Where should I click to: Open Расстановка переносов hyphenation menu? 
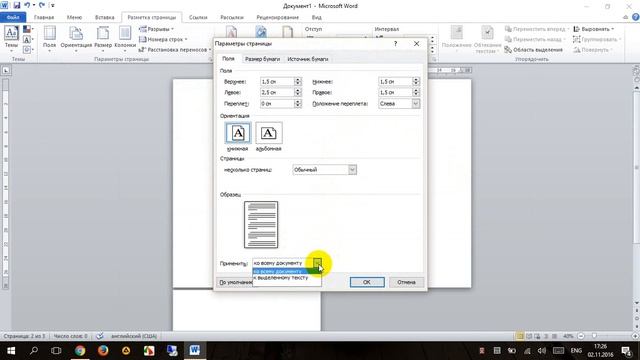pos(175,49)
